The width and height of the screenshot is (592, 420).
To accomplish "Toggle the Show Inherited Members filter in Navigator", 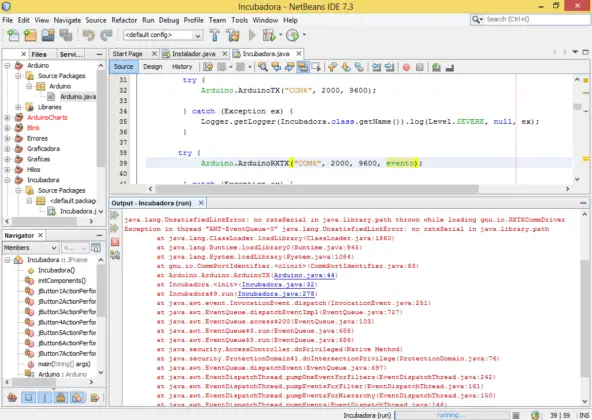I will pyautogui.click(x=12, y=397).
